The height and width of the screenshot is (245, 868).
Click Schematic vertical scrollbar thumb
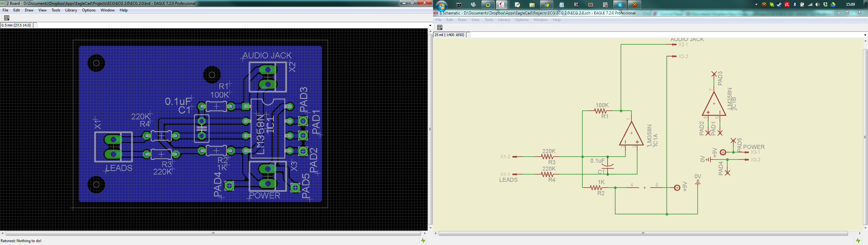pos(865,137)
